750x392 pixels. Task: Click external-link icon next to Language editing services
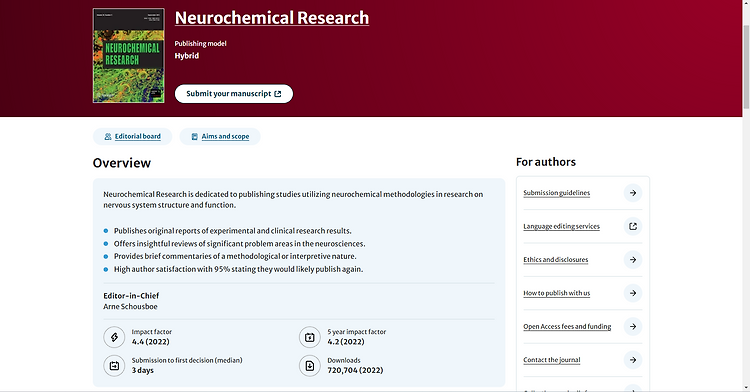pyautogui.click(x=633, y=227)
